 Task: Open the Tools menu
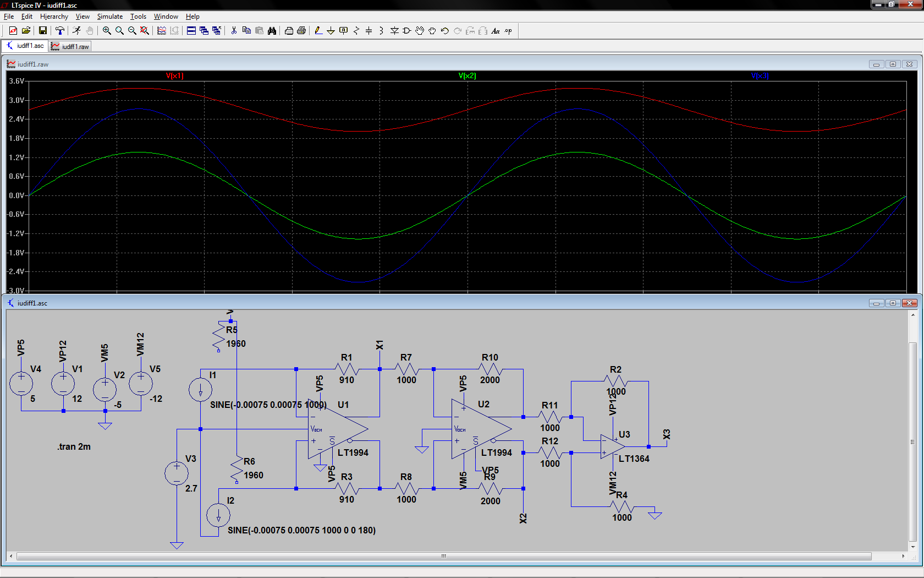138,17
